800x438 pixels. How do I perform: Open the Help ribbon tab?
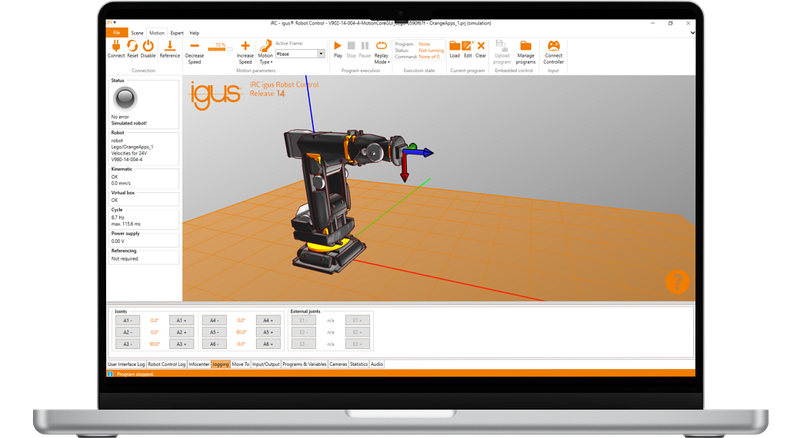(194, 33)
